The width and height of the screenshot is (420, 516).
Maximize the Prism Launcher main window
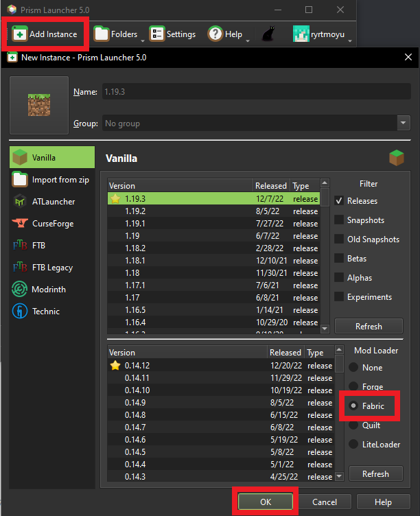click(309, 10)
